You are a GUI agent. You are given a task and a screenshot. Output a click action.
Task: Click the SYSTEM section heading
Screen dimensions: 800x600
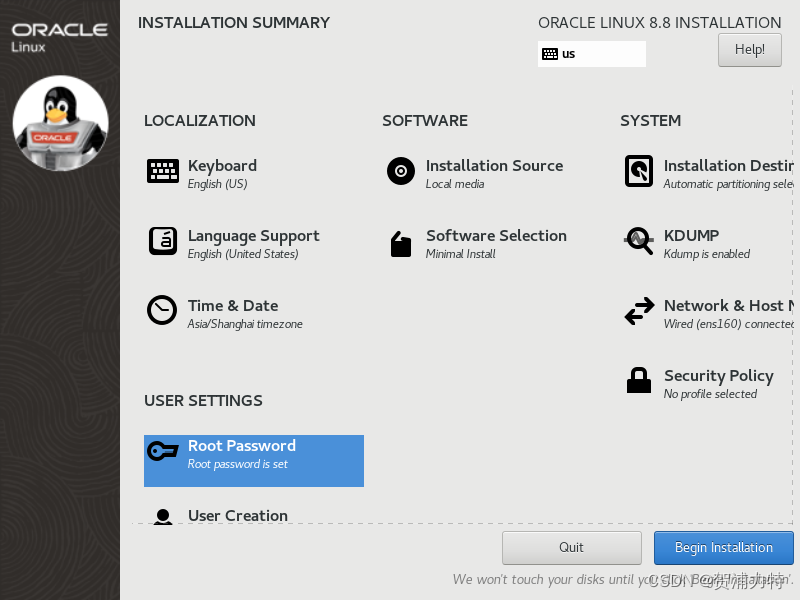651,121
